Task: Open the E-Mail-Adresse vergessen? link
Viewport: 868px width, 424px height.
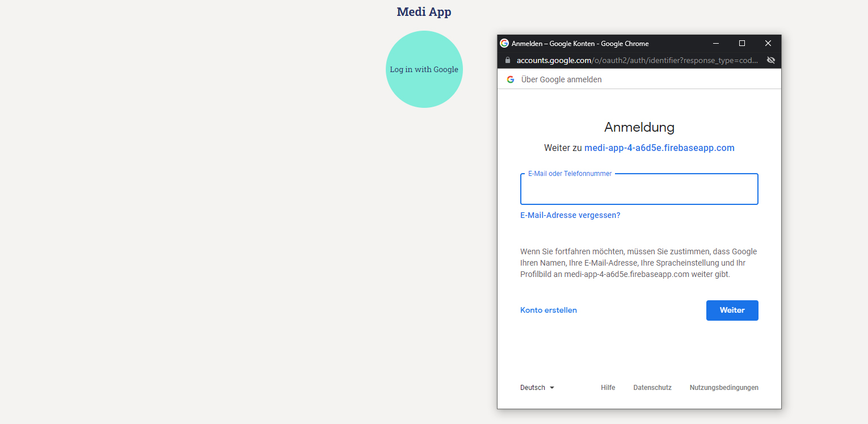Action: (x=570, y=216)
